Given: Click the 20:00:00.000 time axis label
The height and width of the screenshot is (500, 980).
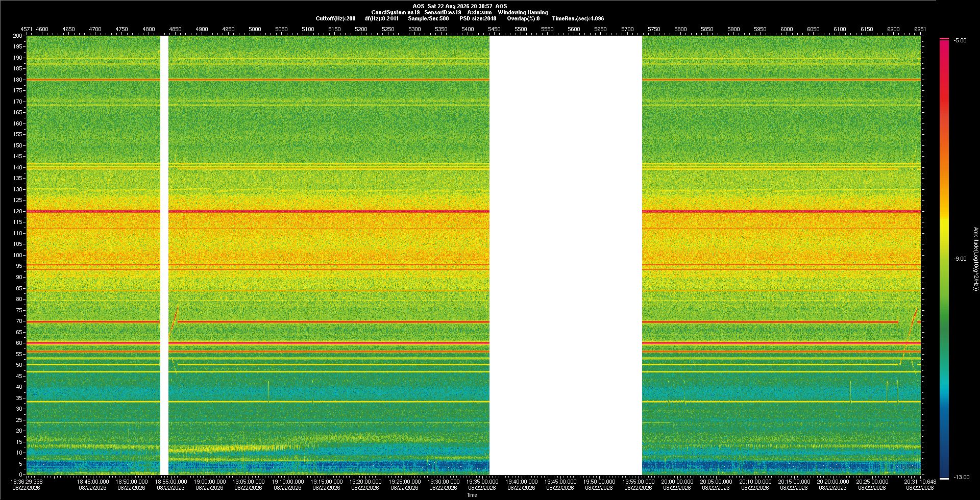Looking at the screenshot, I should 677,481.
